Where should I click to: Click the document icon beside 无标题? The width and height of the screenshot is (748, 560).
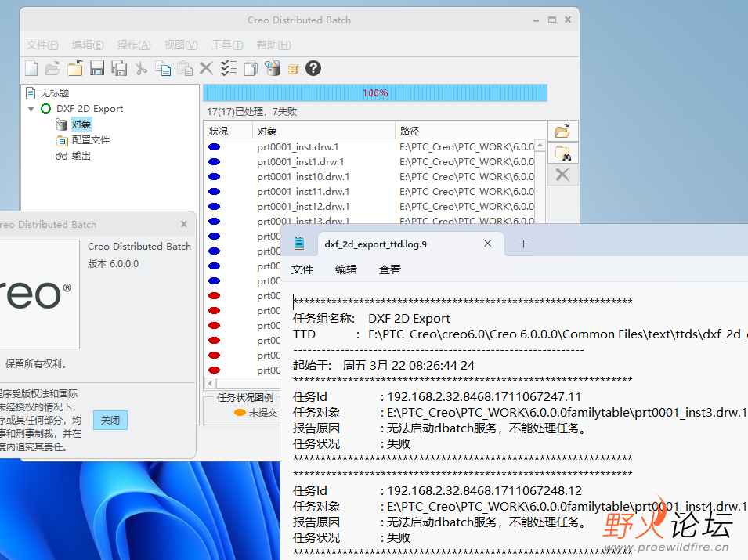(31, 92)
